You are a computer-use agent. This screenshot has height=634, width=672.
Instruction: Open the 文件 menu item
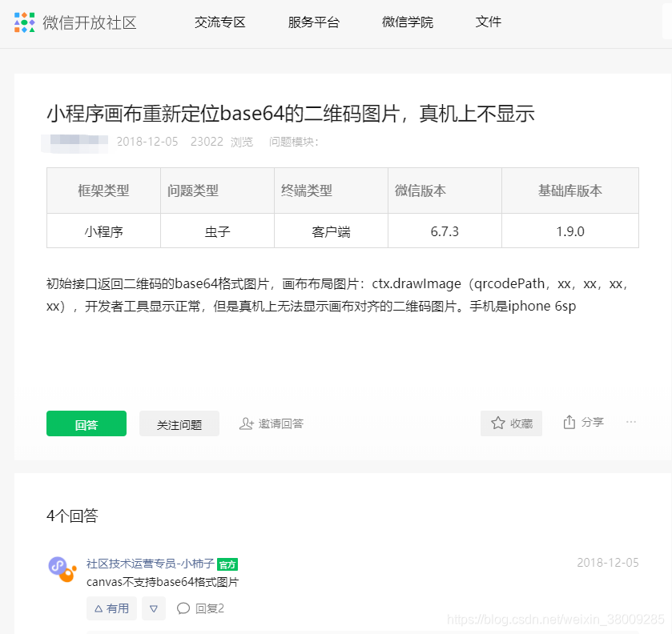pyautogui.click(x=488, y=22)
